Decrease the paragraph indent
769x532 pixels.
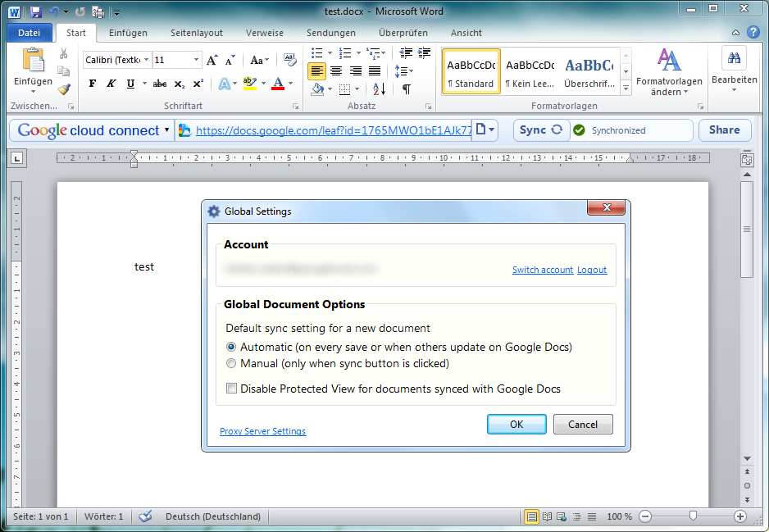(x=406, y=53)
